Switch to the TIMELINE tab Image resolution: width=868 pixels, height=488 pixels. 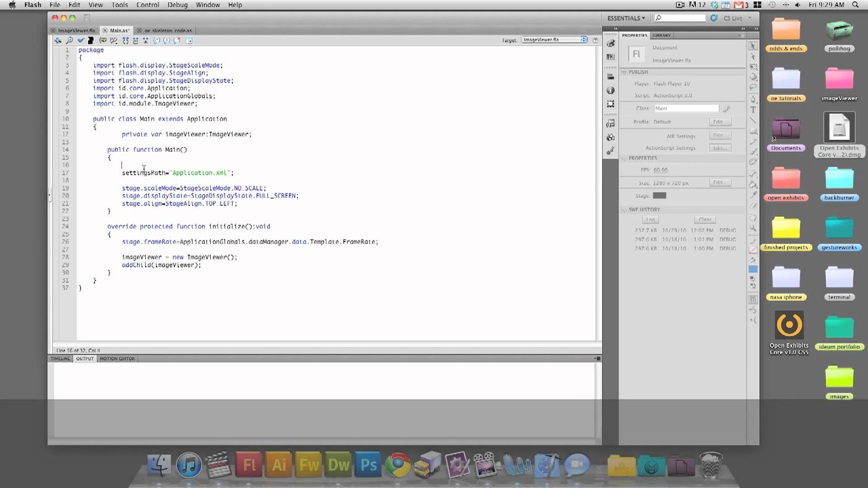tap(60, 359)
